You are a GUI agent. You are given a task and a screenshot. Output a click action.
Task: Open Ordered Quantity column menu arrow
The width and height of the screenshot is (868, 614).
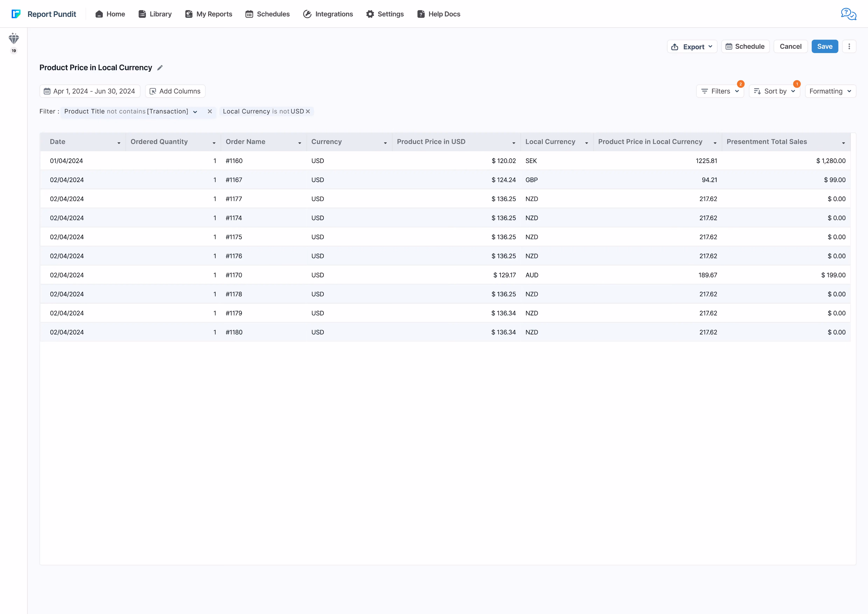[x=214, y=143]
